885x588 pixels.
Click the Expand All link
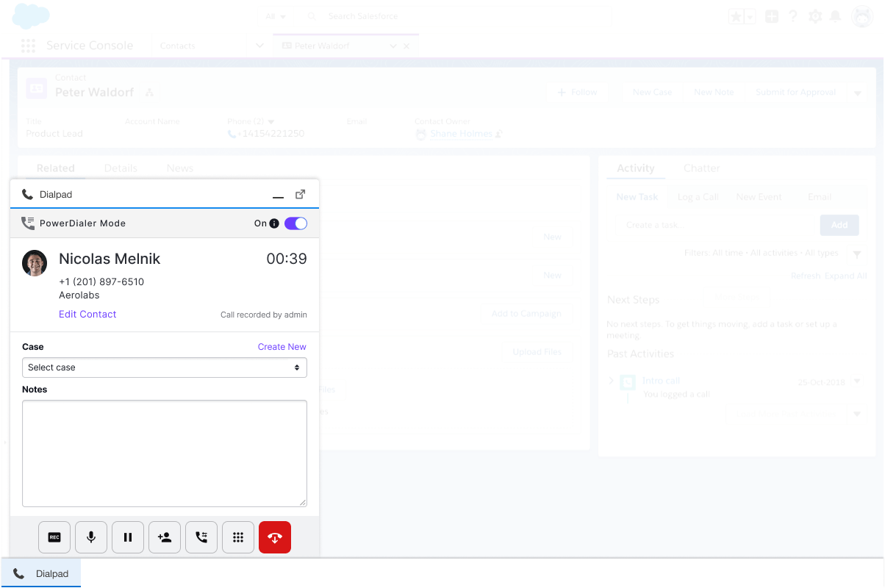tap(846, 276)
